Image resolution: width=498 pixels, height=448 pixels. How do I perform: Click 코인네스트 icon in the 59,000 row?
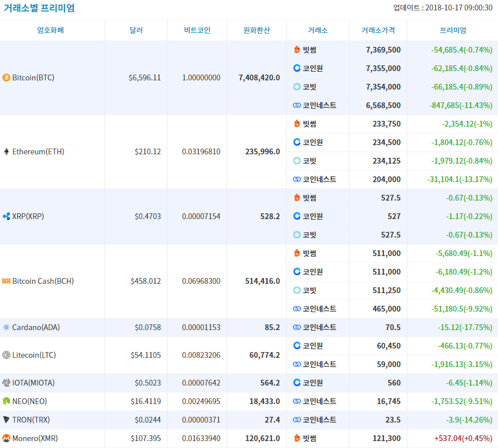click(x=297, y=364)
